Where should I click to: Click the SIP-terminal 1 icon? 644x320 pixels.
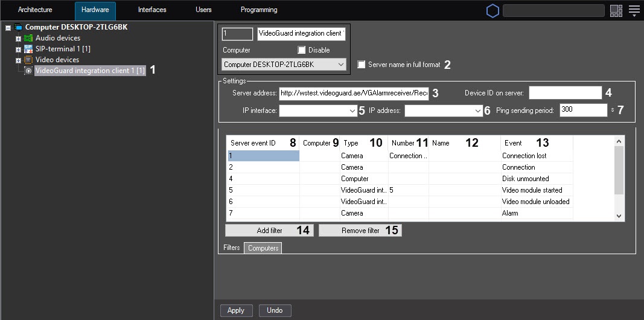(28, 49)
